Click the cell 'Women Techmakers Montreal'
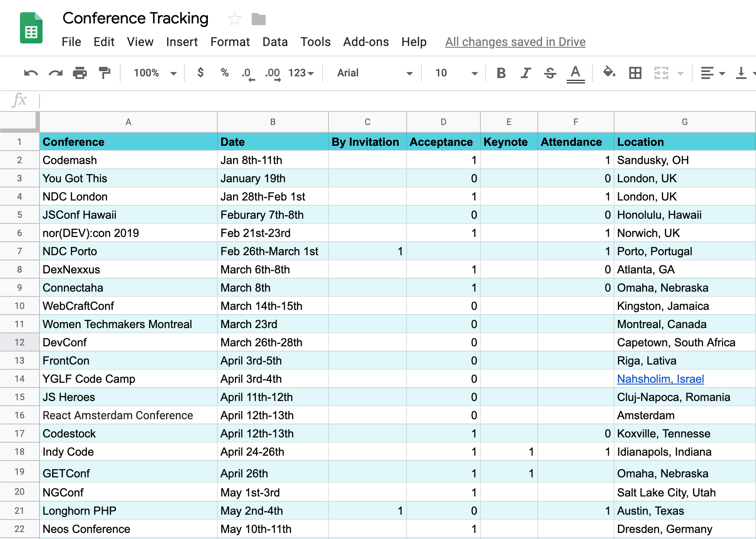The width and height of the screenshot is (756, 539). click(128, 324)
